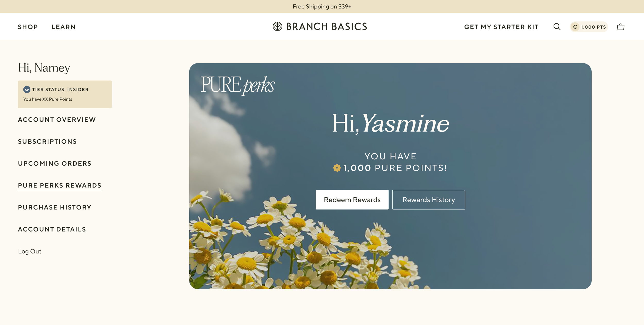This screenshot has width=644, height=325.
Task: Click the Redeem Rewards button
Action: pyautogui.click(x=352, y=200)
